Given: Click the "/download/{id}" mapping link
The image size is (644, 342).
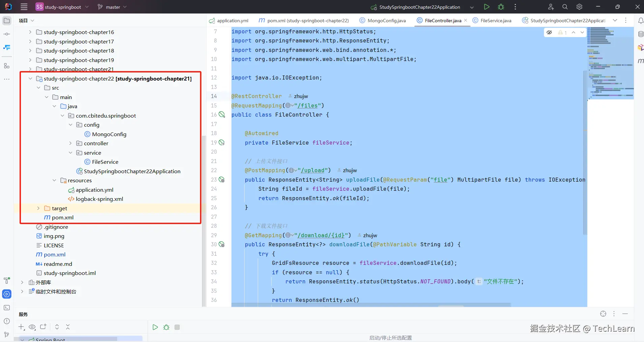Looking at the screenshot, I should 321,235.
